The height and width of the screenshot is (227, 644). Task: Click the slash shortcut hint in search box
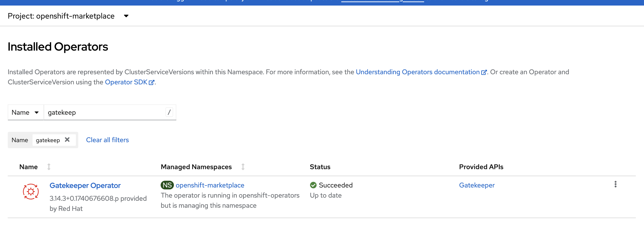[169, 112]
